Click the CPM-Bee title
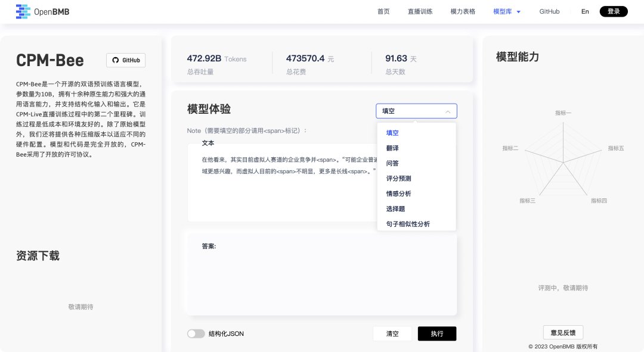This screenshot has width=644, height=352. (x=49, y=60)
